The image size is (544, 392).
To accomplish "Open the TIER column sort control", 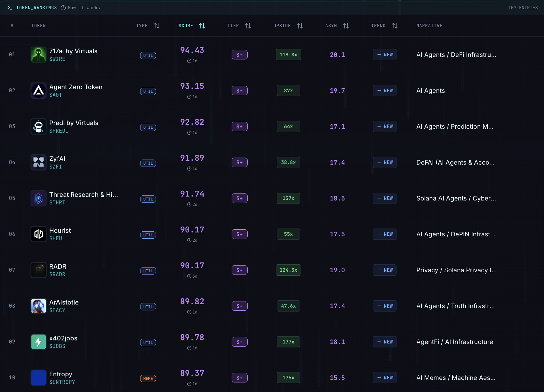I will click(x=248, y=26).
